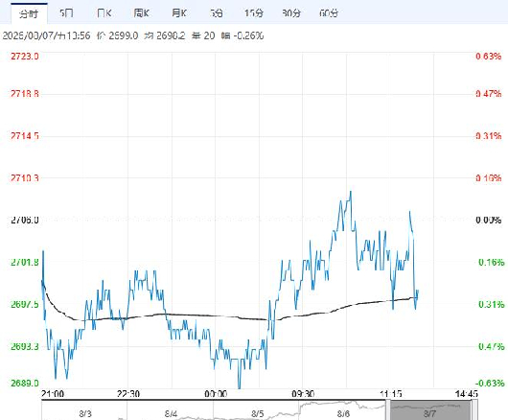508x420 pixels.
Task: Jump to 8/4 in the timeline
Action: pyautogui.click(x=171, y=414)
